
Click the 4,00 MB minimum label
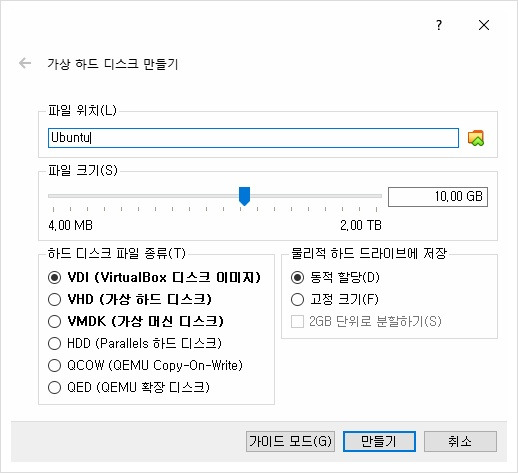70,225
